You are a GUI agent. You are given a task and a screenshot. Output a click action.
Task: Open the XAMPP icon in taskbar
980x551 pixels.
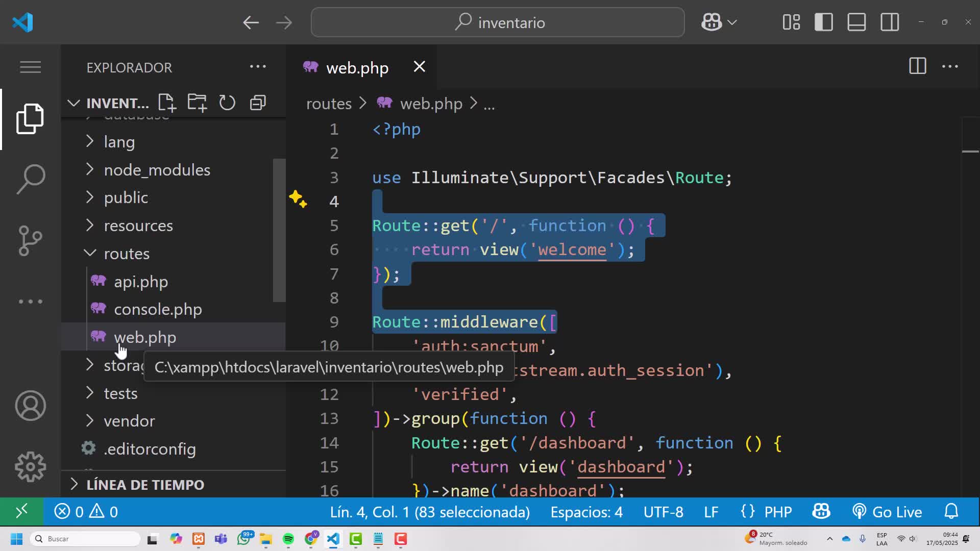coord(199,539)
